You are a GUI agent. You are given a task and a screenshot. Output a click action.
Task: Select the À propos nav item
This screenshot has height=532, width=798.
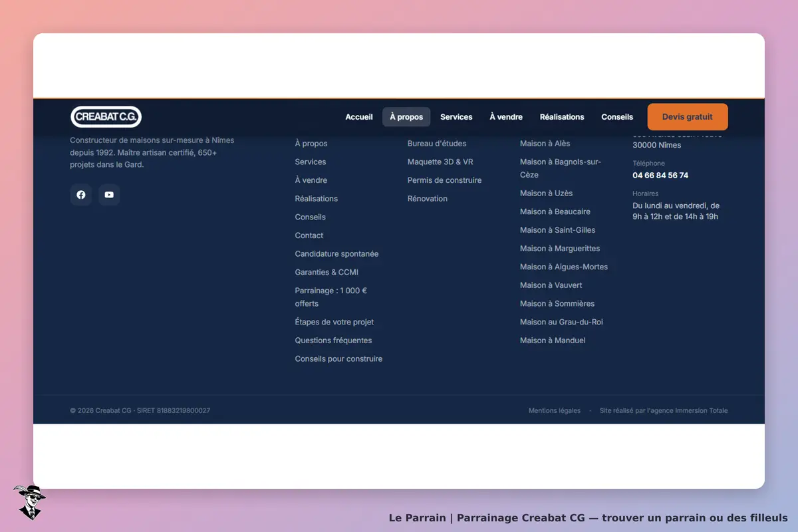(x=406, y=117)
